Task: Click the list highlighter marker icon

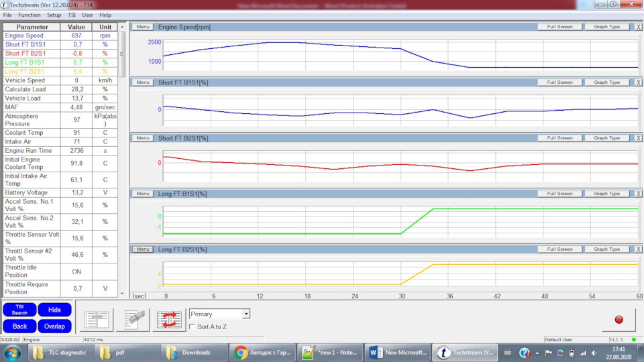Action: (x=133, y=320)
